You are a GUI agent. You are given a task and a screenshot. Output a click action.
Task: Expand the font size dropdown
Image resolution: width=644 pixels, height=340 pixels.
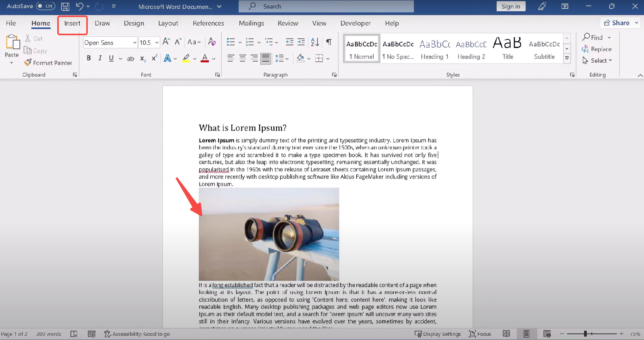point(157,43)
